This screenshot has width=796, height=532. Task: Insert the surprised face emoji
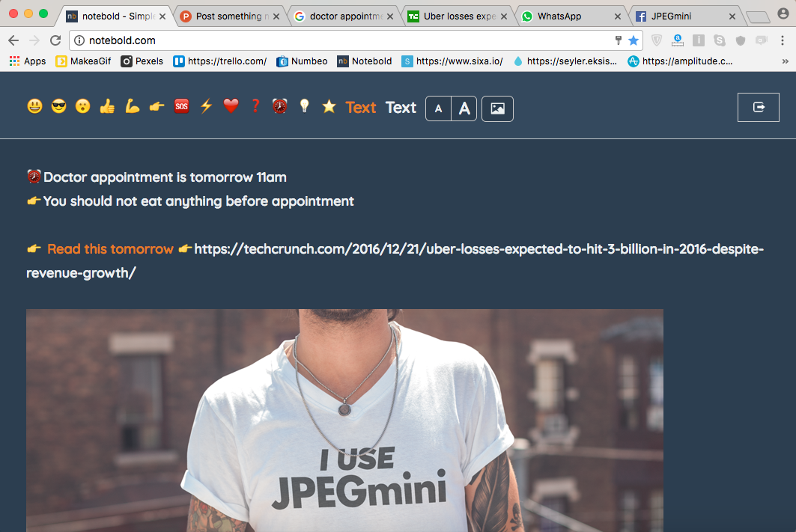[x=83, y=106]
